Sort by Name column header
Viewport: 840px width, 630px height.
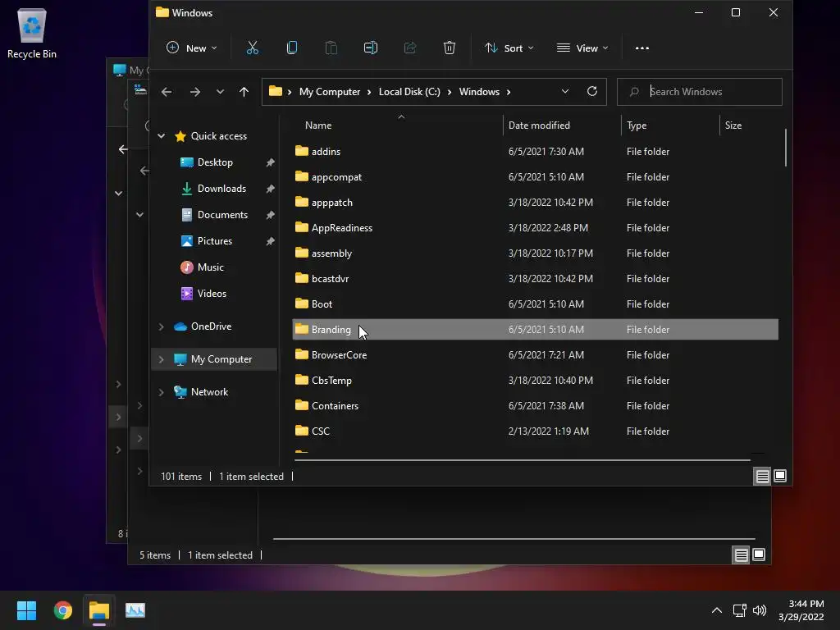(318, 126)
